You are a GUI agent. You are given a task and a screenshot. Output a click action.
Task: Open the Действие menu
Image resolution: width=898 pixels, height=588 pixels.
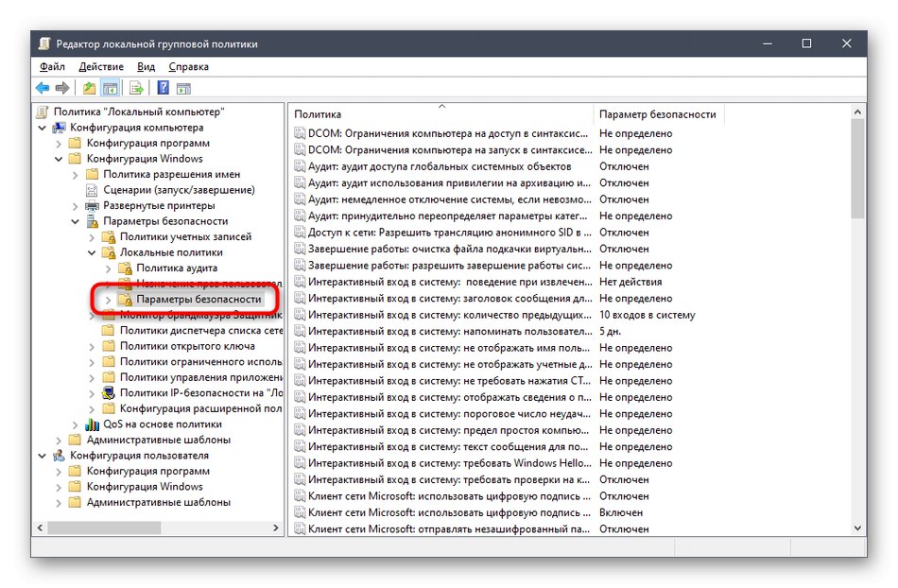(101, 66)
